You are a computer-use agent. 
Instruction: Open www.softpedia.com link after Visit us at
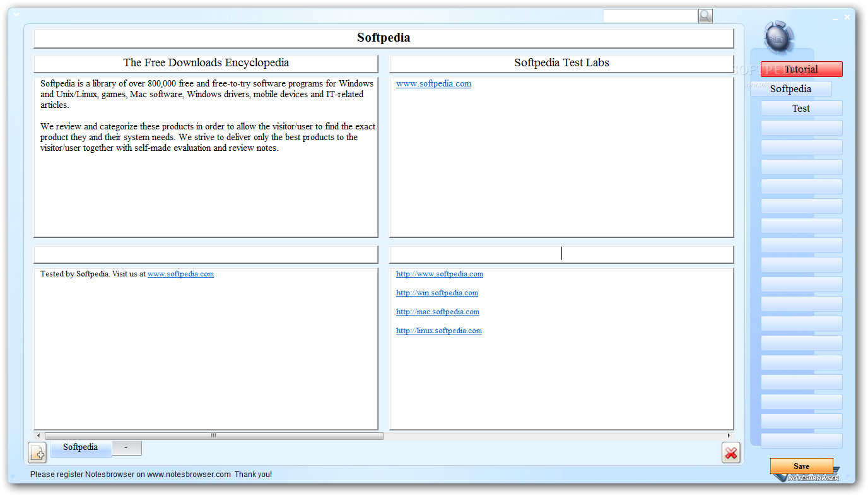(x=180, y=274)
